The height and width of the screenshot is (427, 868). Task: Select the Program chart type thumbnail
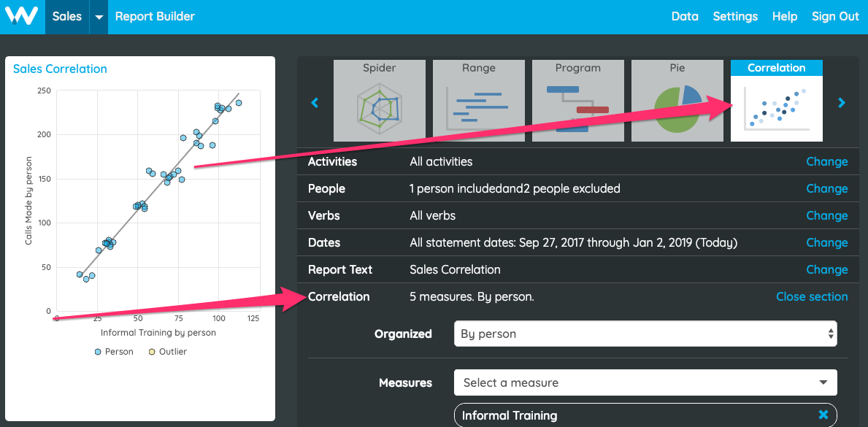point(578,101)
